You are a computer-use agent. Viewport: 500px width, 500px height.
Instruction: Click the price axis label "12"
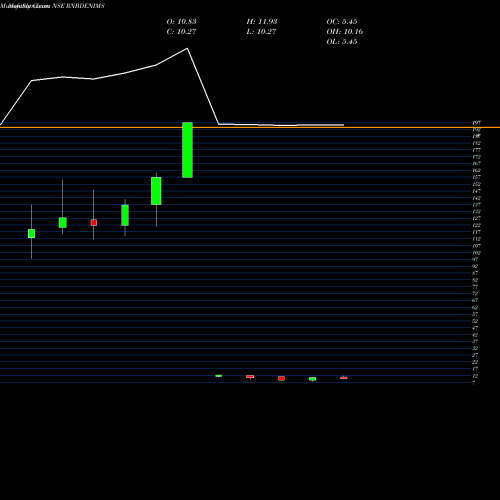475,376
